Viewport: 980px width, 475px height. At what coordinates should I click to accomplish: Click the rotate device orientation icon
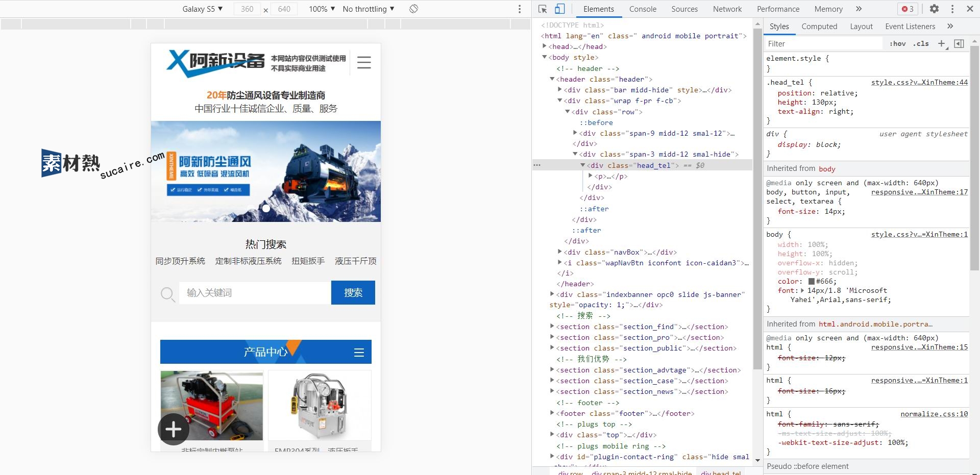pyautogui.click(x=414, y=9)
